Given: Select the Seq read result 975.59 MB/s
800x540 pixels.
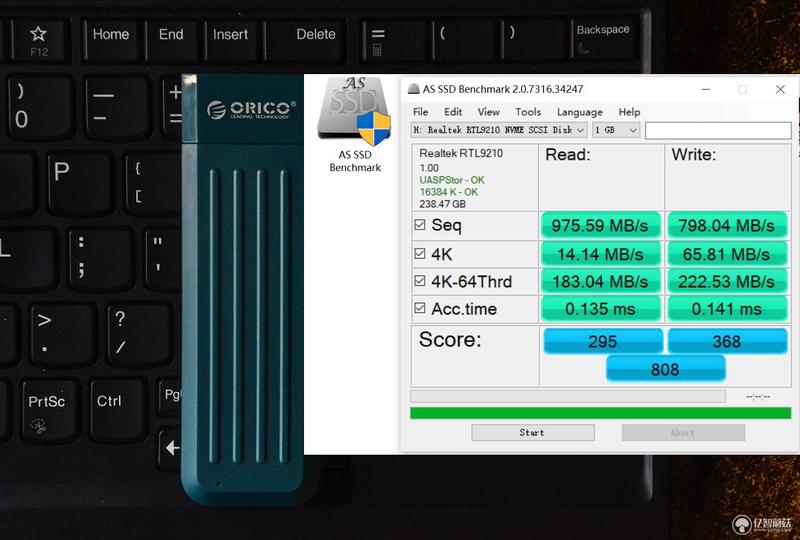Looking at the screenshot, I should 601,225.
